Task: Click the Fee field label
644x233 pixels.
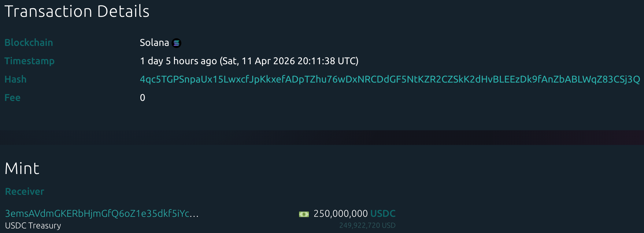Action: click(x=13, y=98)
